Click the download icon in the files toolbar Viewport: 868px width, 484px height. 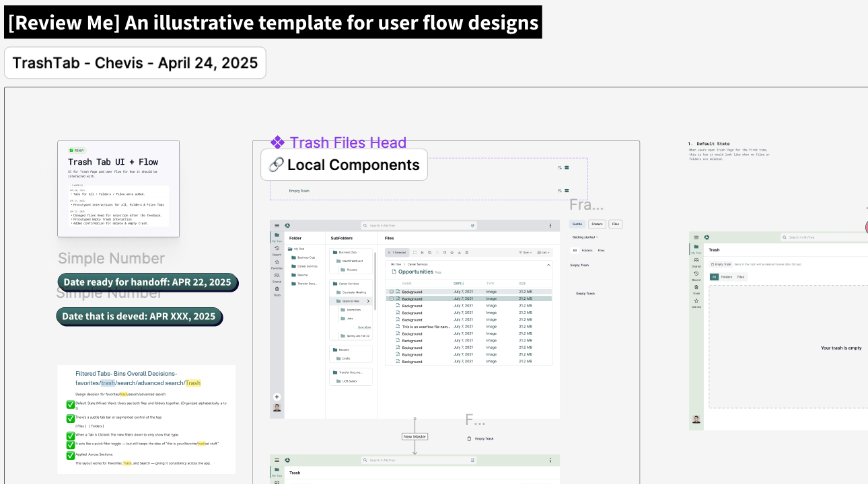point(459,252)
